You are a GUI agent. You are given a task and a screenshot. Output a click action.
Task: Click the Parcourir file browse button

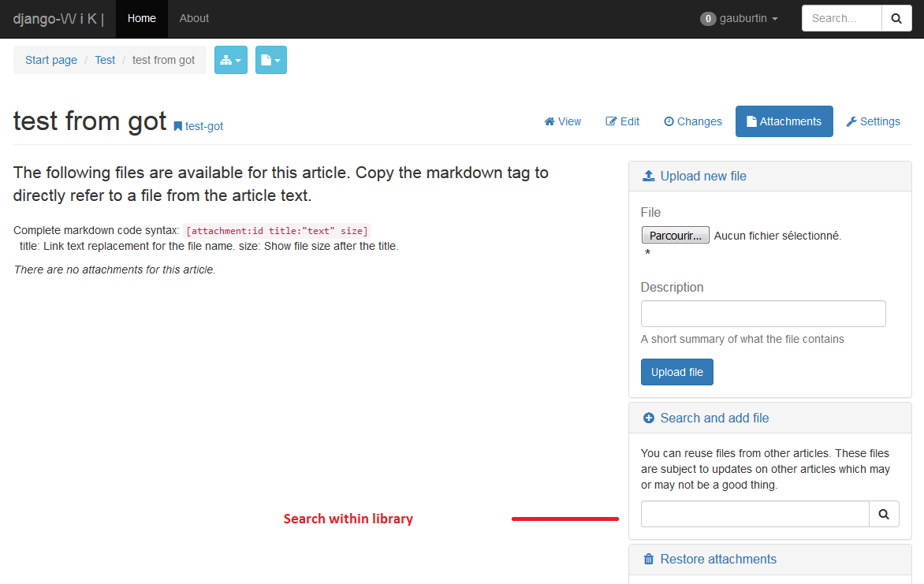click(675, 235)
